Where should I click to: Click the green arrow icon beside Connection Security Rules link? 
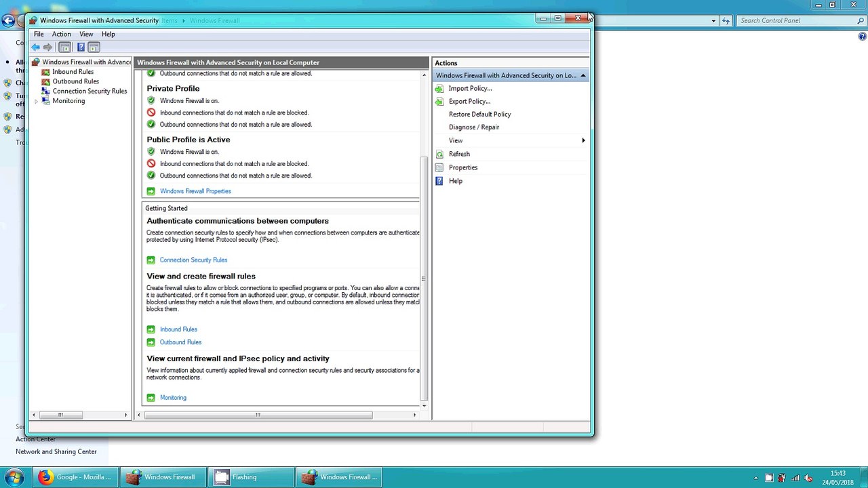point(151,260)
